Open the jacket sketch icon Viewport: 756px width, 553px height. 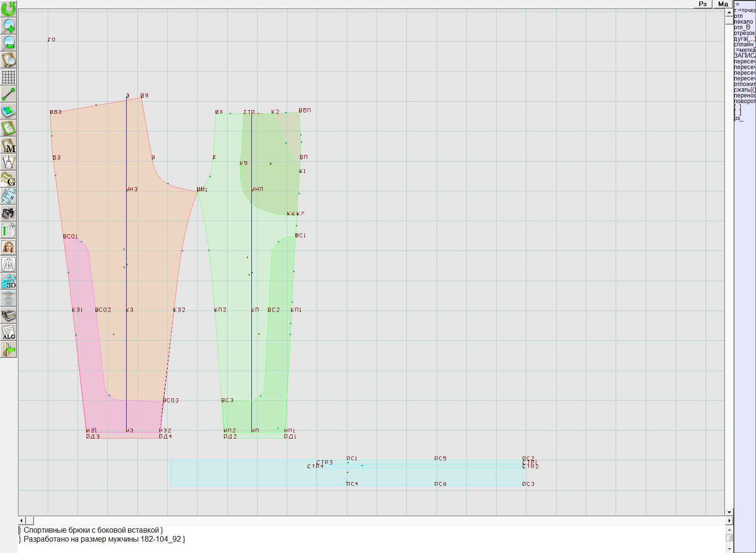pyautogui.click(x=9, y=264)
